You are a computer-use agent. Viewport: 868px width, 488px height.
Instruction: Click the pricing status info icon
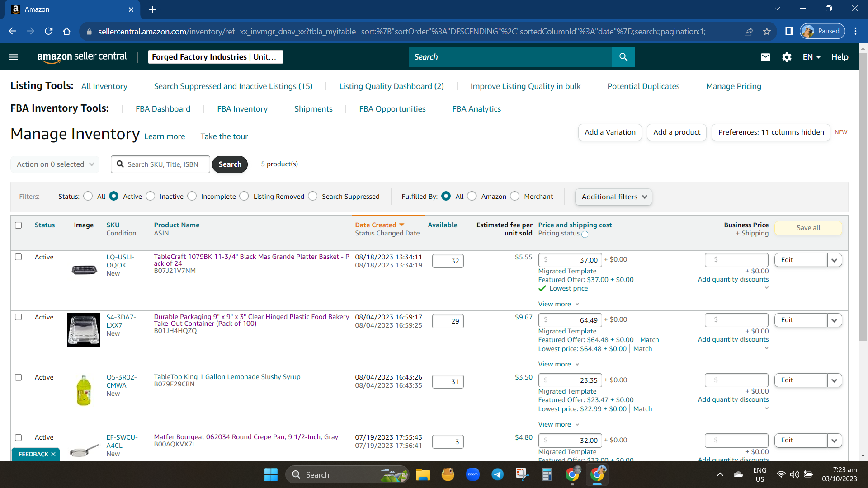click(585, 234)
